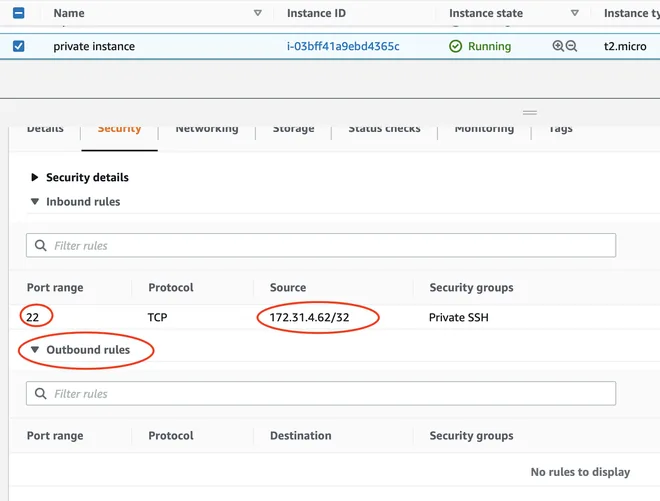Click the Instance state column header label
The height and width of the screenshot is (501, 660).
486,13
